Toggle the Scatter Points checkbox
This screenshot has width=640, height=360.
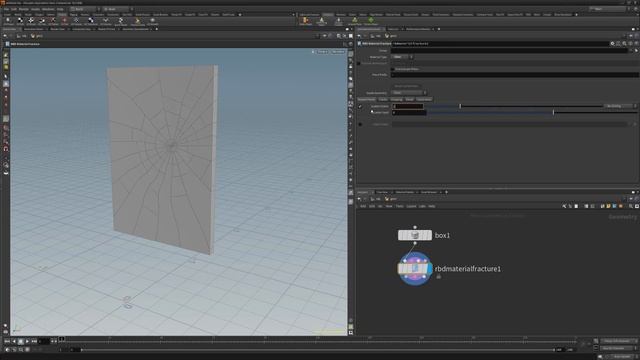(x=360, y=107)
